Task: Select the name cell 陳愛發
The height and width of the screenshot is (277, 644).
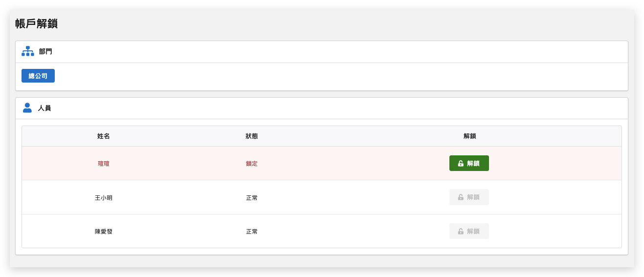Action: [x=104, y=232]
